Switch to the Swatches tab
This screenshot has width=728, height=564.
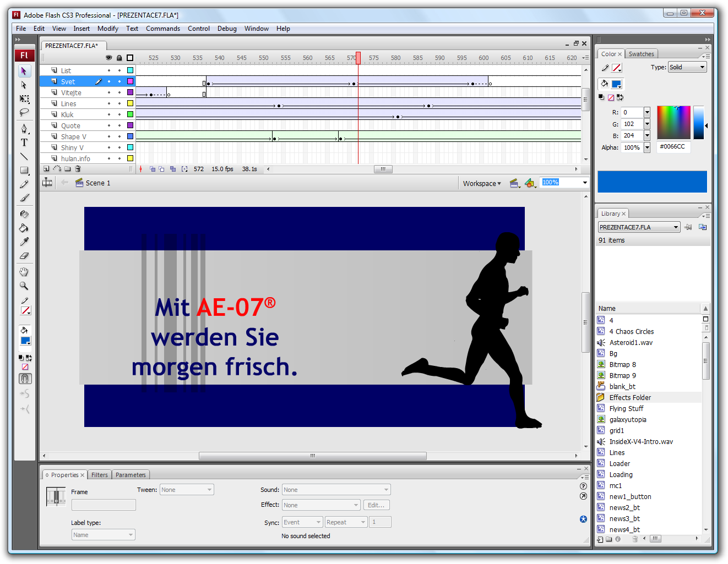641,53
